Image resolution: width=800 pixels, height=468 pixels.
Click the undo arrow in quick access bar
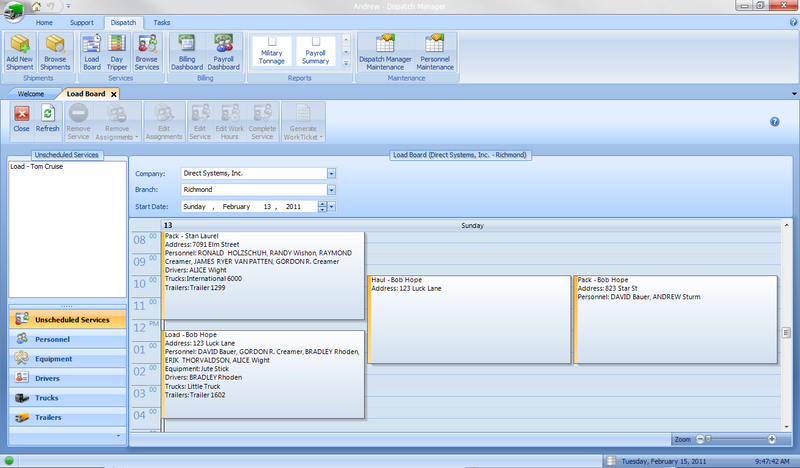coord(51,6)
